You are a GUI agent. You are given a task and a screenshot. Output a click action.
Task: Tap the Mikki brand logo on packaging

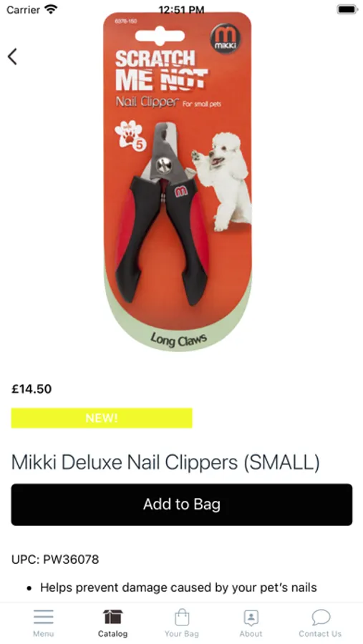click(x=226, y=39)
